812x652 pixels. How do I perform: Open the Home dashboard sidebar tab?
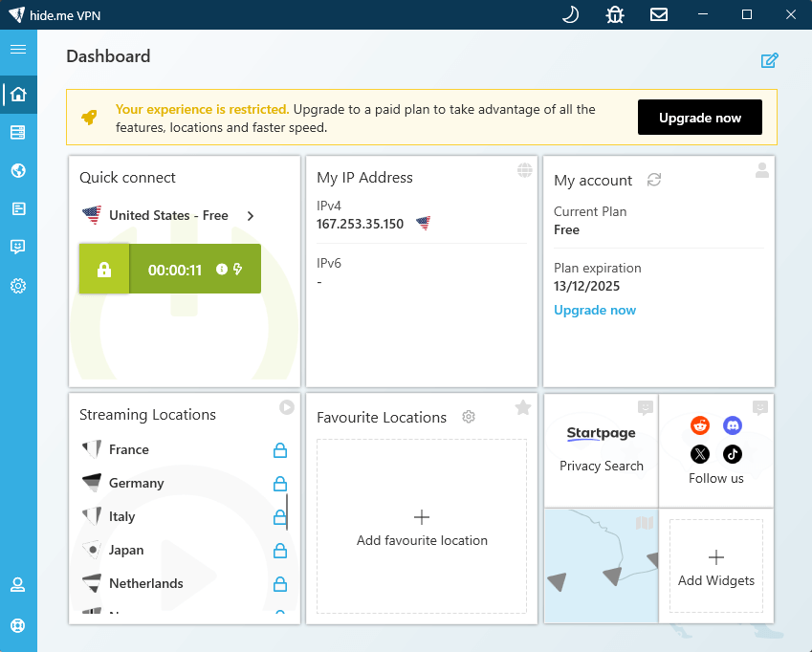tap(18, 95)
